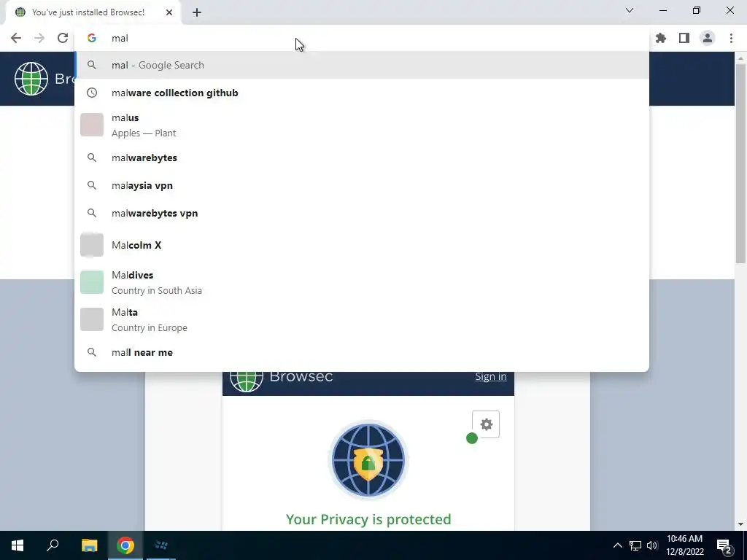Screen dimensions: 747x560
Task: Open the notification center icon
Action: (724, 545)
